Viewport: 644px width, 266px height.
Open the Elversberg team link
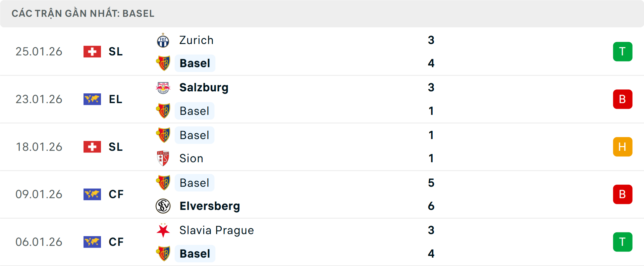point(210,206)
